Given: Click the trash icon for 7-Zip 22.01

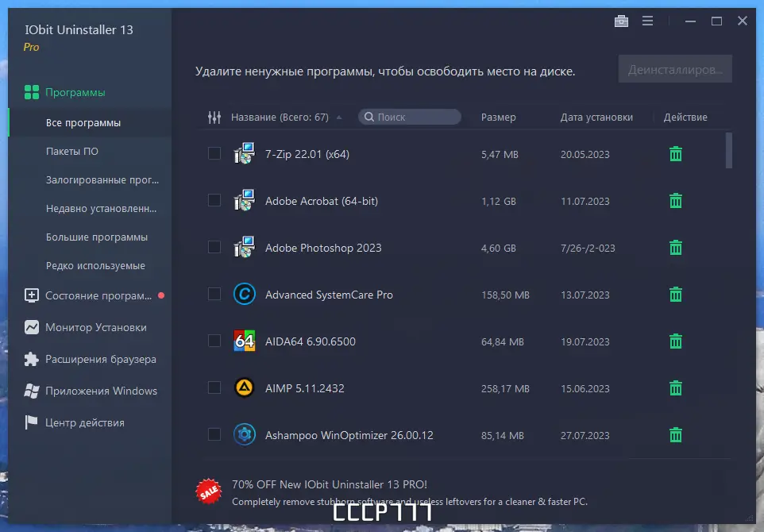Looking at the screenshot, I should (675, 154).
